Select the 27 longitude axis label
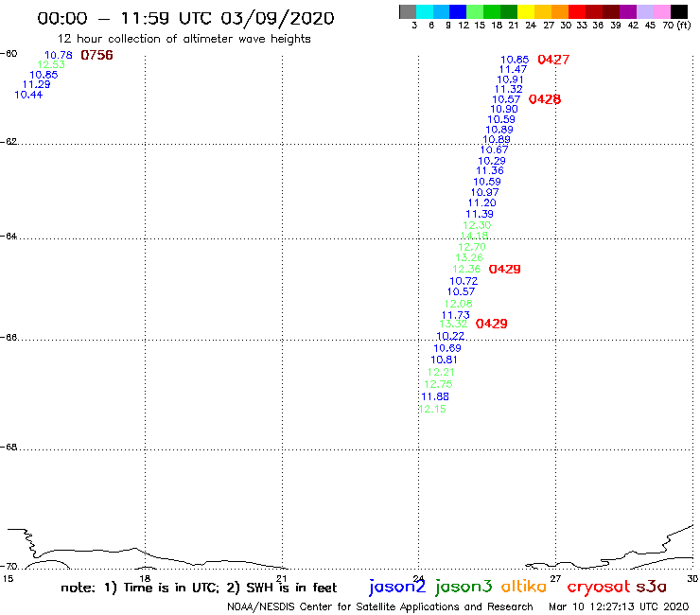This screenshot has height=615, width=700. pyautogui.click(x=555, y=578)
